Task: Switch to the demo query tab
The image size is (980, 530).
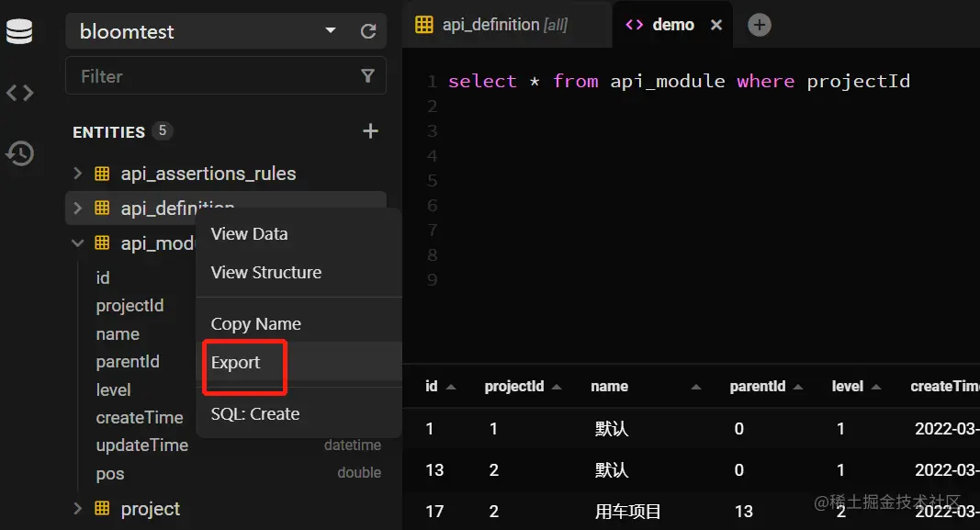Action: [x=673, y=25]
